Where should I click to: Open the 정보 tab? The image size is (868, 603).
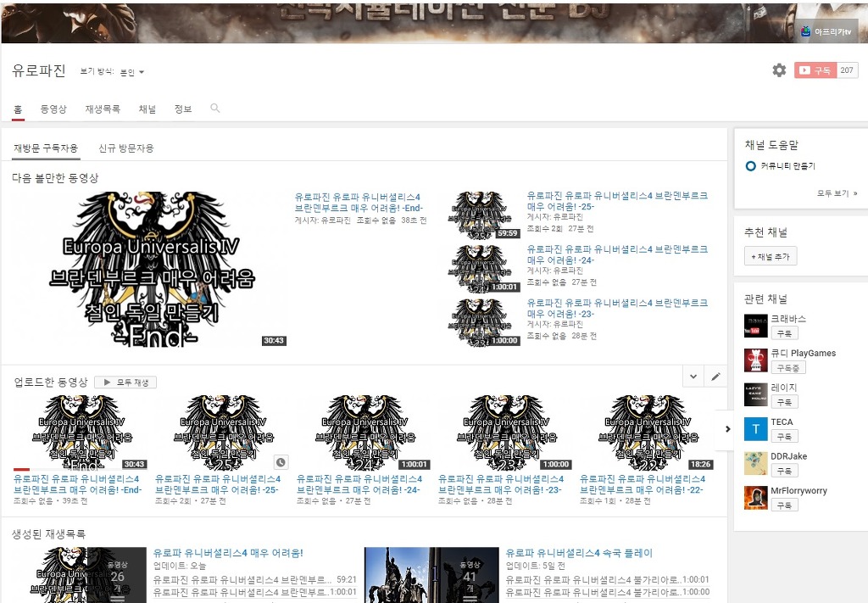(x=183, y=109)
